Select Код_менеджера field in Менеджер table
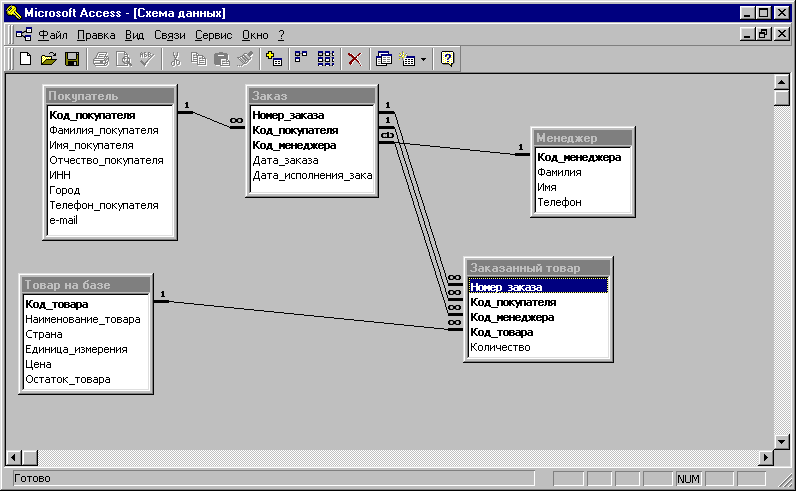The width and height of the screenshot is (796, 491). point(583,157)
